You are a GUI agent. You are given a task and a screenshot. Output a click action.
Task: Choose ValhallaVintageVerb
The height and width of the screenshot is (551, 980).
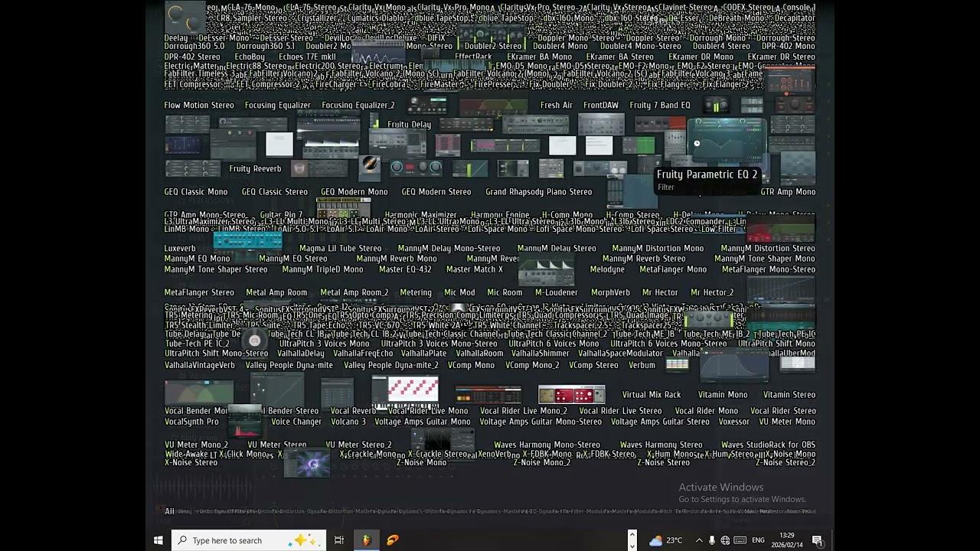(200, 365)
